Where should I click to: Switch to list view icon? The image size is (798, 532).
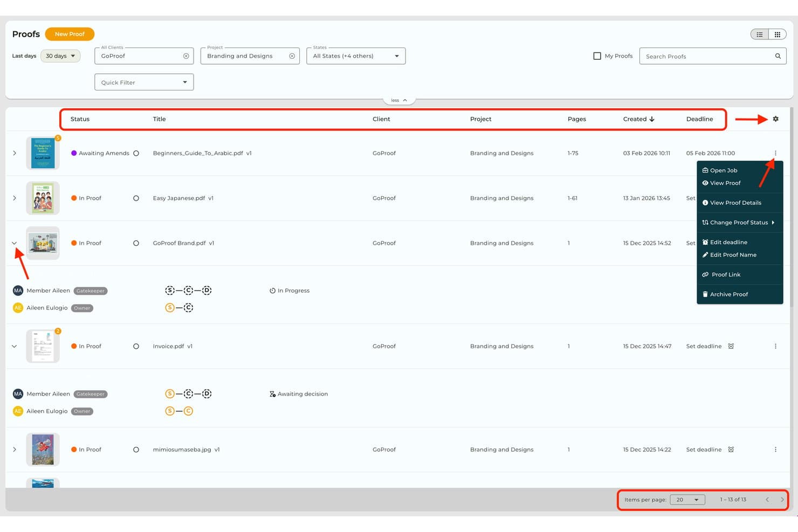pyautogui.click(x=759, y=34)
